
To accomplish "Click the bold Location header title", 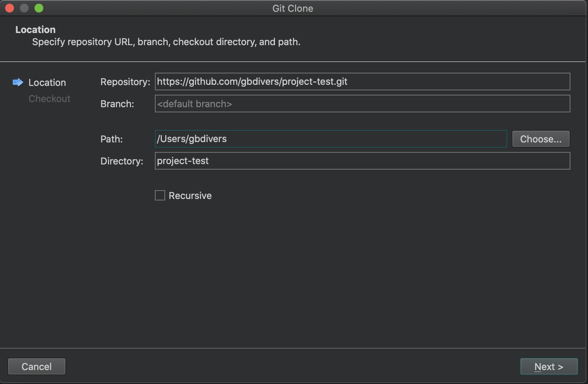I will click(x=35, y=30).
